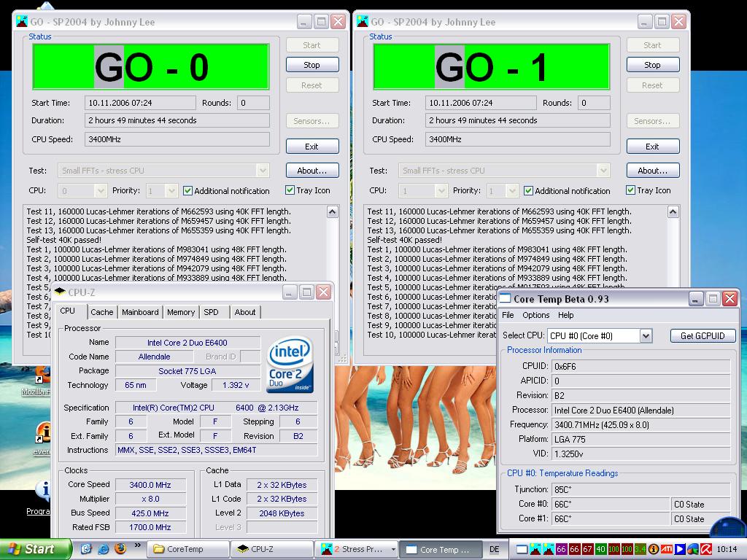Click the GO-1 log scrollbar up arrow

point(673,212)
